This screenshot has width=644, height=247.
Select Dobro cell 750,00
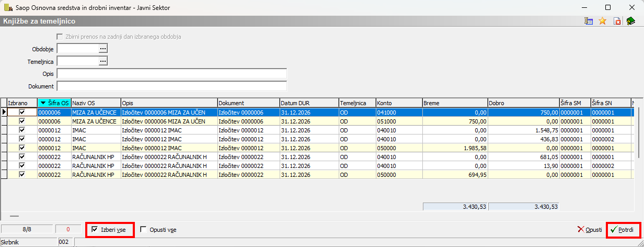pos(523,112)
